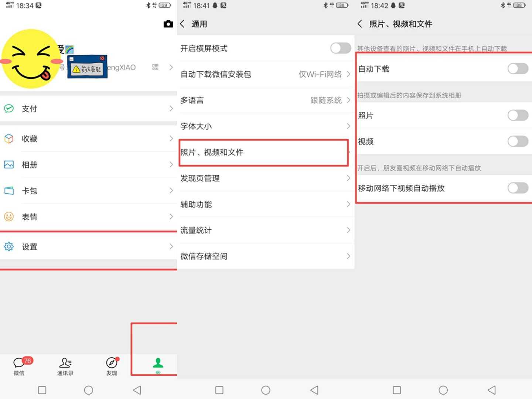Tap home circle button in right screen
This screenshot has width=532, height=399.
click(443, 390)
